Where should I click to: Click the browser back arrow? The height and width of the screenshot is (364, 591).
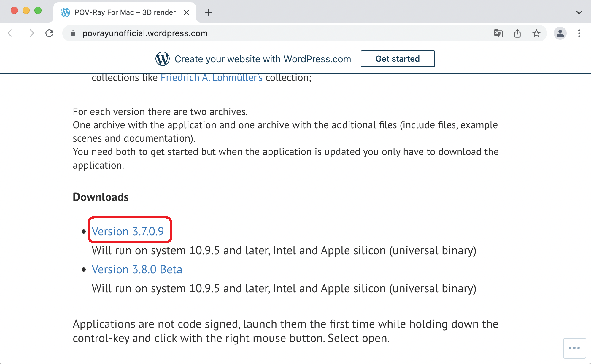coord(11,33)
